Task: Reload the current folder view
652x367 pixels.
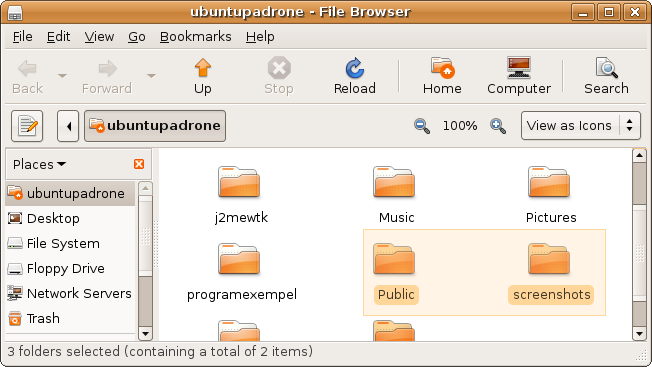Action: coord(355,76)
